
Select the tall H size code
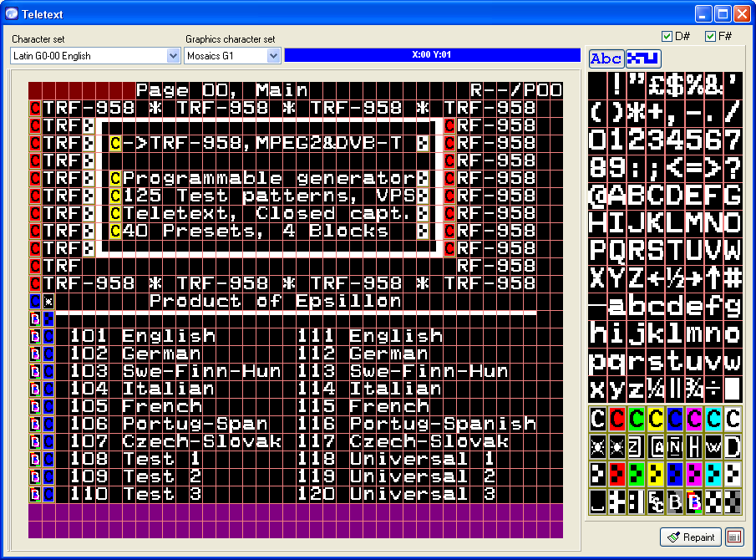pyautogui.click(x=694, y=447)
